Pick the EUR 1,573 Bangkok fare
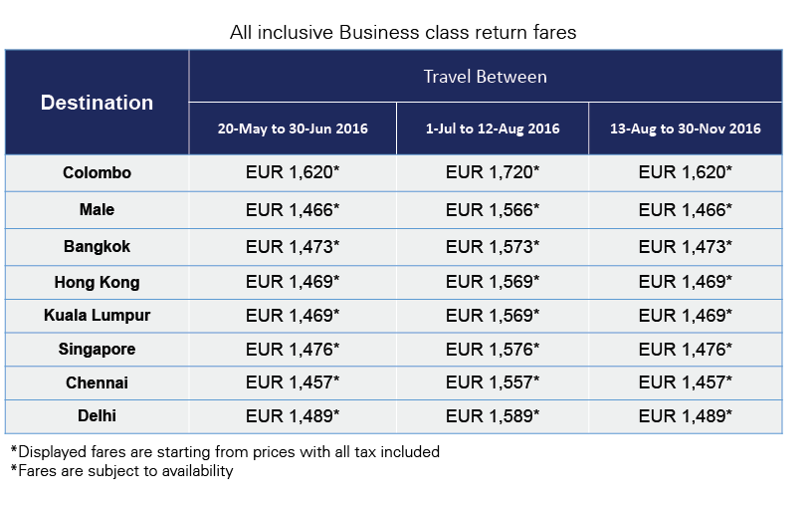This screenshot has width=812, height=505. 492,246
